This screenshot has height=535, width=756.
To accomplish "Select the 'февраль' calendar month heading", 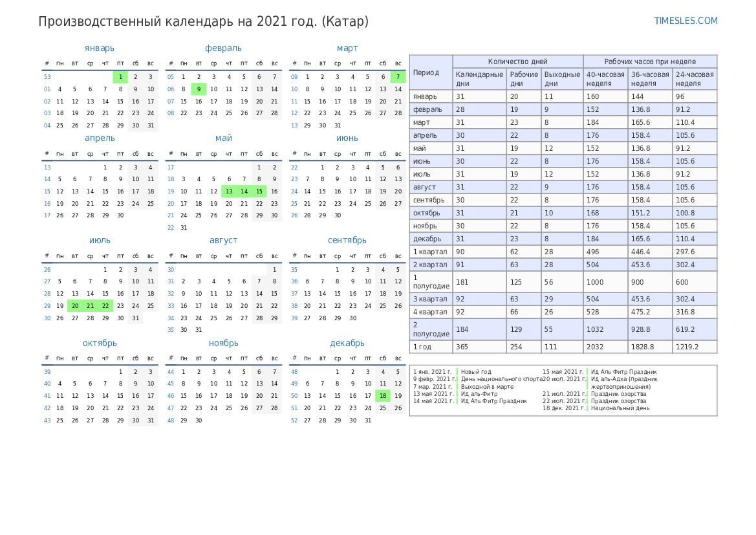I will click(x=223, y=49).
